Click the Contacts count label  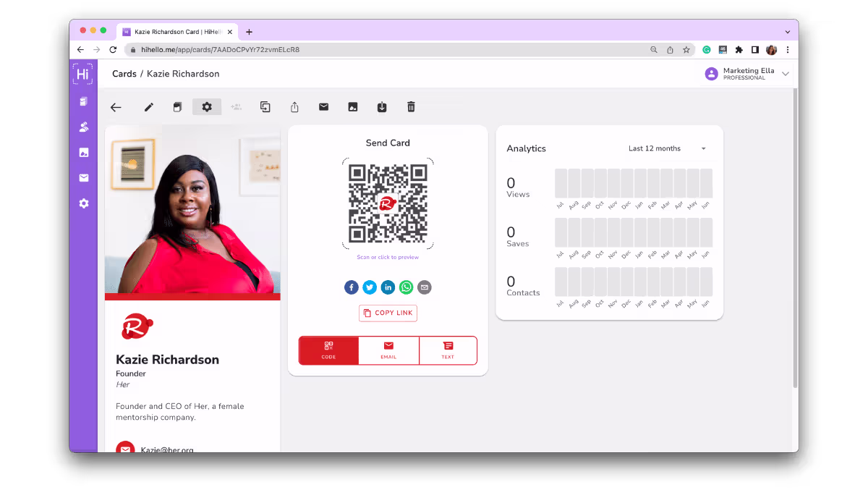523,293
